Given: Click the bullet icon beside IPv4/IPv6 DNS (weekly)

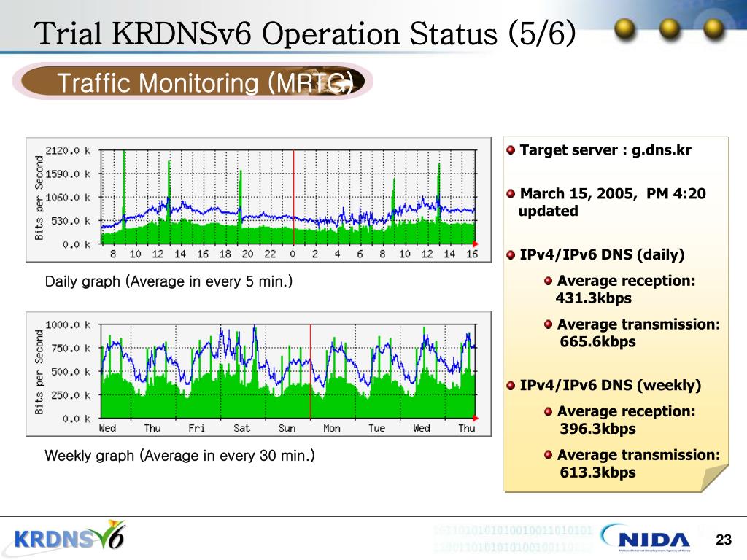Looking at the screenshot, I should click(511, 386).
